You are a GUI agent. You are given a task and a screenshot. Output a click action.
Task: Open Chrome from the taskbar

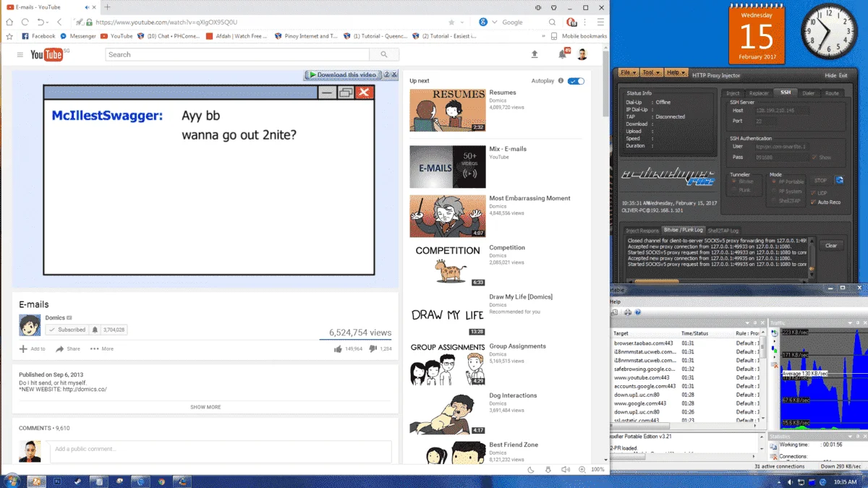point(161,481)
